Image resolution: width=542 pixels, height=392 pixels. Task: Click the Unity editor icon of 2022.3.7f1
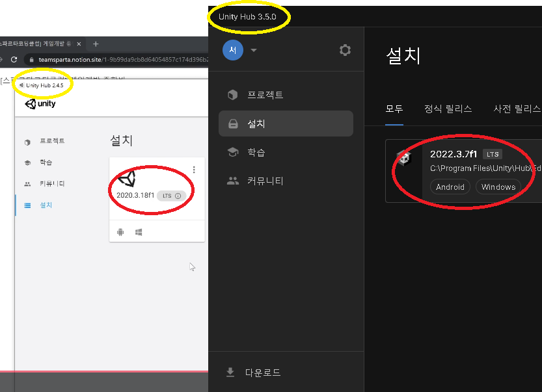pyautogui.click(x=403, y=158)
